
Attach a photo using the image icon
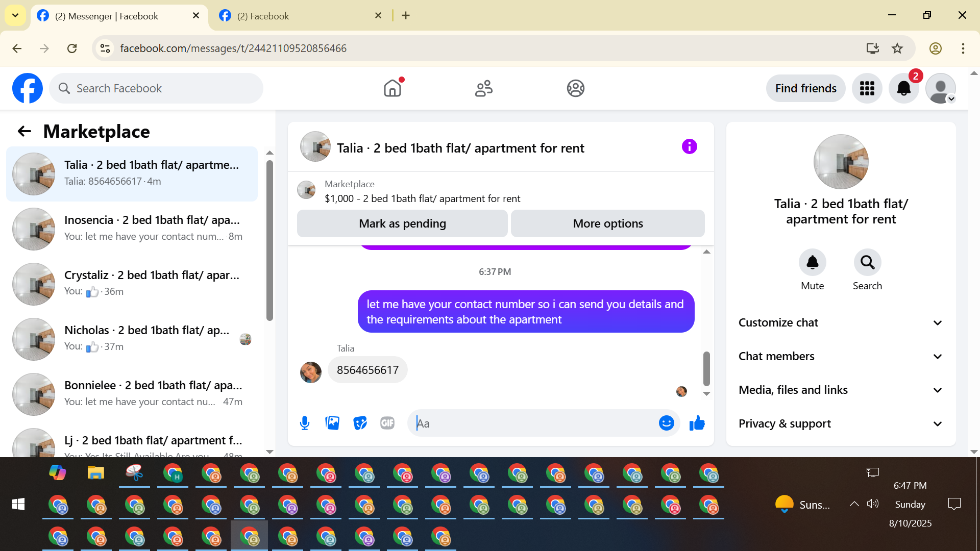(332, 423)
